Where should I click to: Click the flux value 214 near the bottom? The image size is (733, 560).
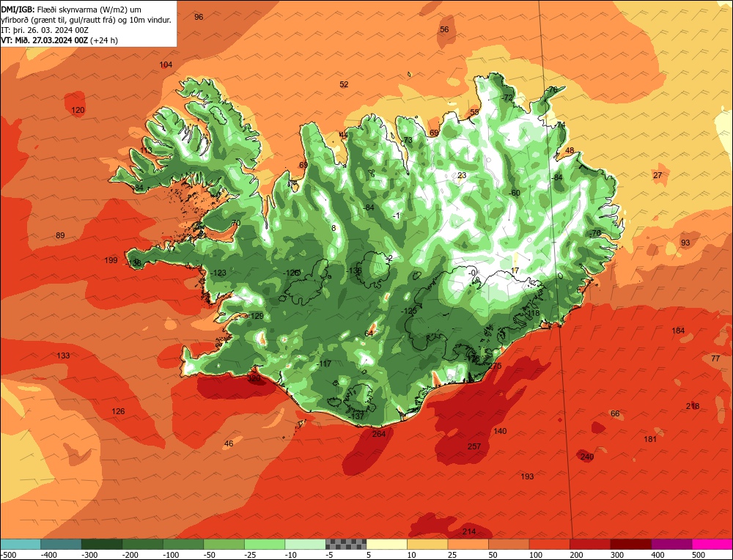point(469,531)
